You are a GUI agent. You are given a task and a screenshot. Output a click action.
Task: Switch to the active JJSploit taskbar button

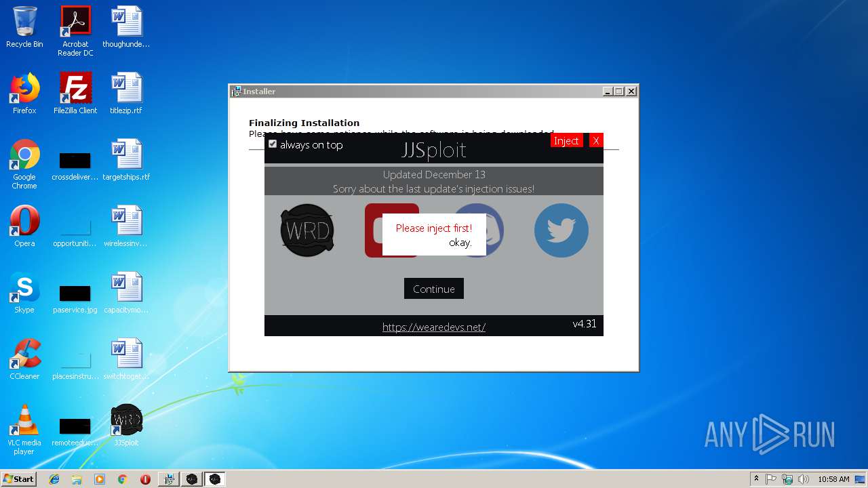tap(215, 479)
